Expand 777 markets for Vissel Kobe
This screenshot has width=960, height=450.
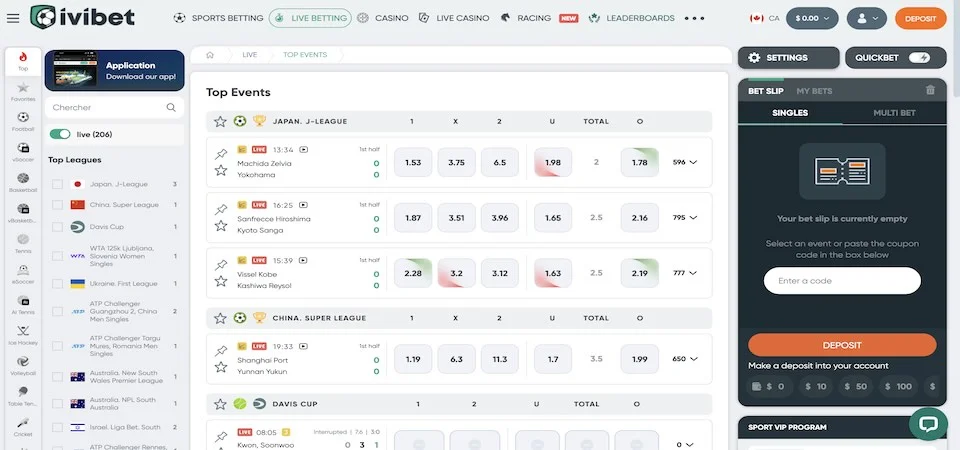tap(685, 273)
